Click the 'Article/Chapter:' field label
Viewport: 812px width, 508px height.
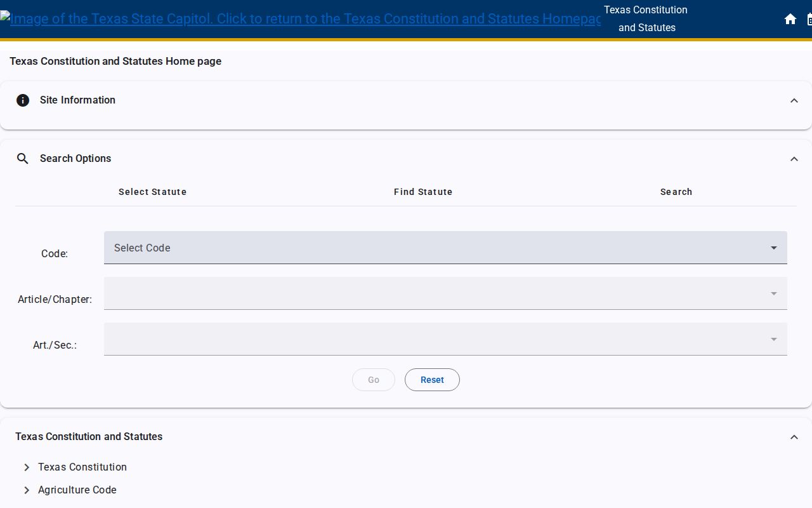click(x=55, y=300)
